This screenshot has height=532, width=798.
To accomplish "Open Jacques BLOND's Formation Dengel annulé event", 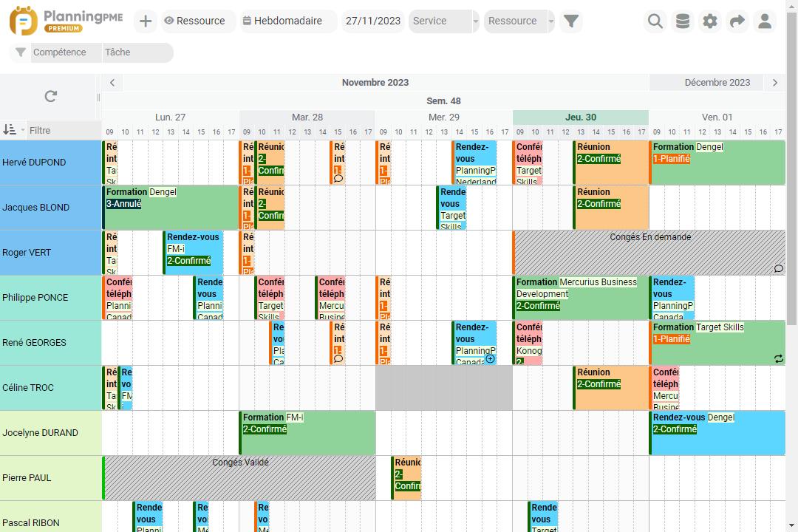I will pos(171,207).
